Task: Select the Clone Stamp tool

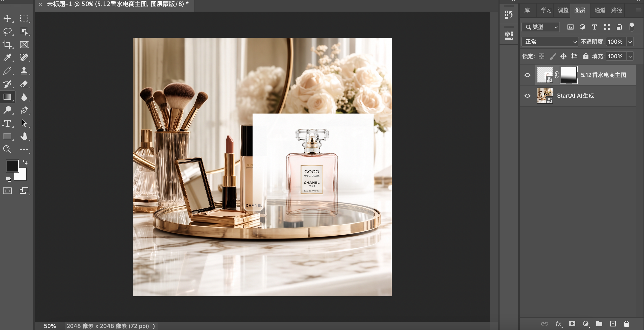Action: coord(24,71)
